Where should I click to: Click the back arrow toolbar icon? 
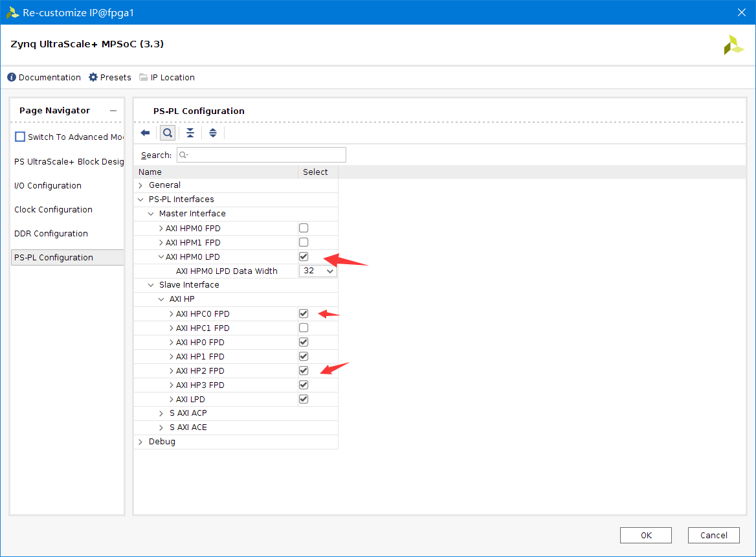[145, 133]
